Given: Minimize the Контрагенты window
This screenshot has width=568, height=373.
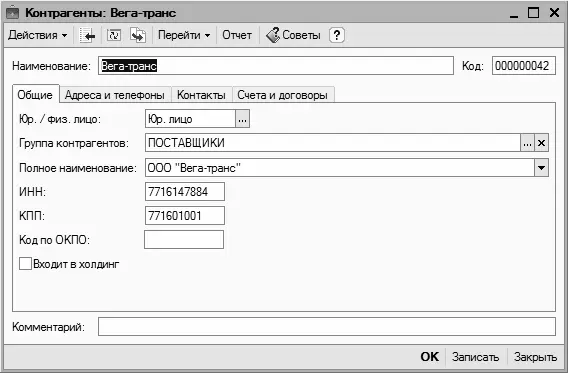Looking at the screenshot, I should pyautogui.click(x=514, y=14).
